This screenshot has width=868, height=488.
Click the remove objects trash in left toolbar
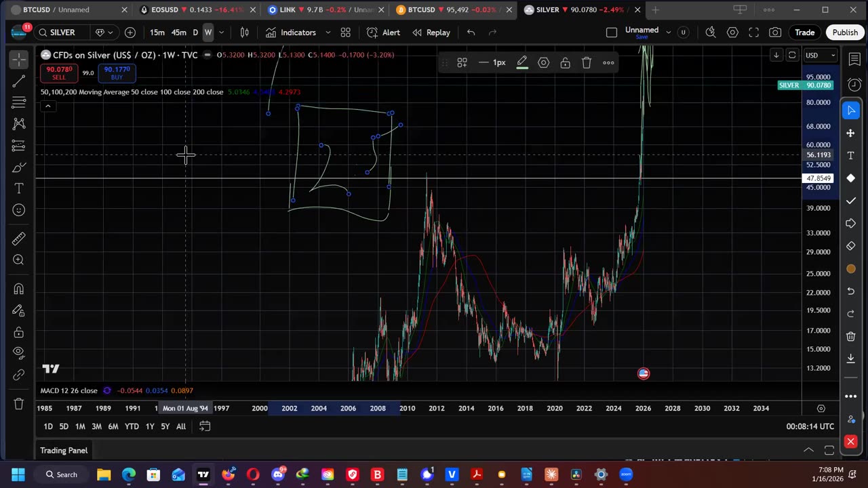pos(19,404)
